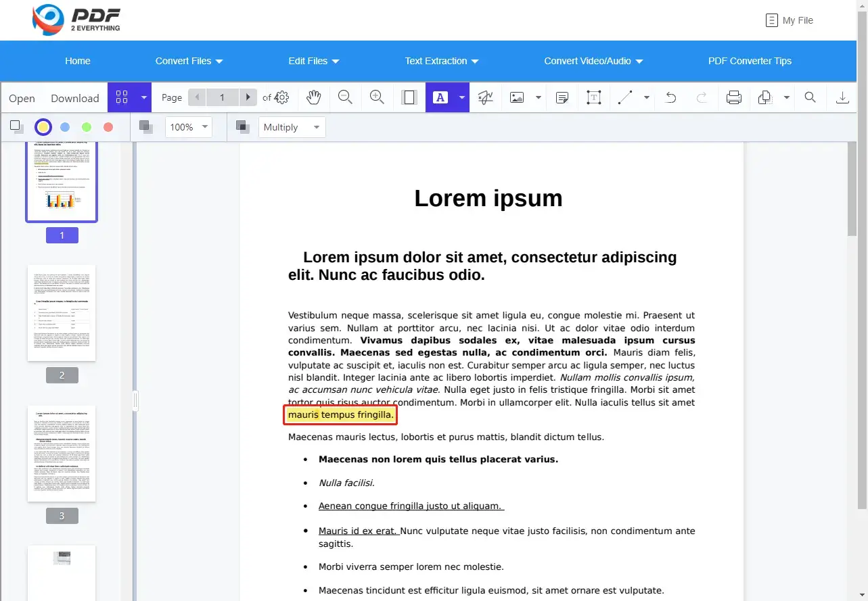Go to the previous page arrow
The height and width of the screenshot is (601, 868).
pyautogui.click(x=198, y=97)
